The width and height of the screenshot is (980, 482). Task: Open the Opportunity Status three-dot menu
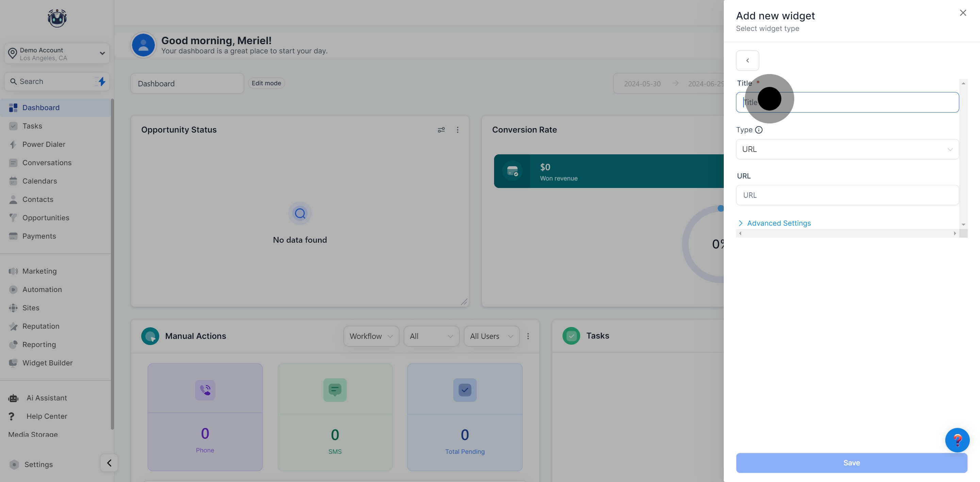tap(457, 130)
